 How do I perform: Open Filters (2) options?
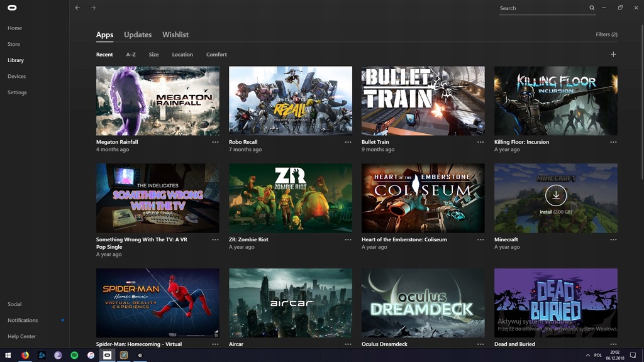[607, 35]
